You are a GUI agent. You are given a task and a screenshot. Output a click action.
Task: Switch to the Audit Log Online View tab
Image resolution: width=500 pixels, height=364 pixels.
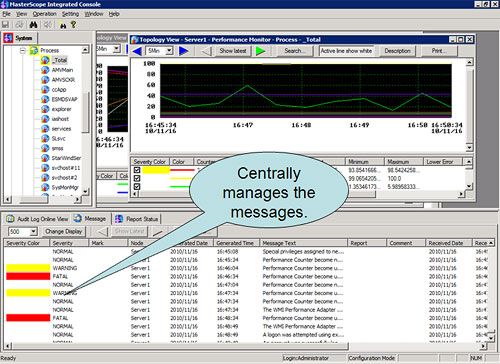coord(37,219)
